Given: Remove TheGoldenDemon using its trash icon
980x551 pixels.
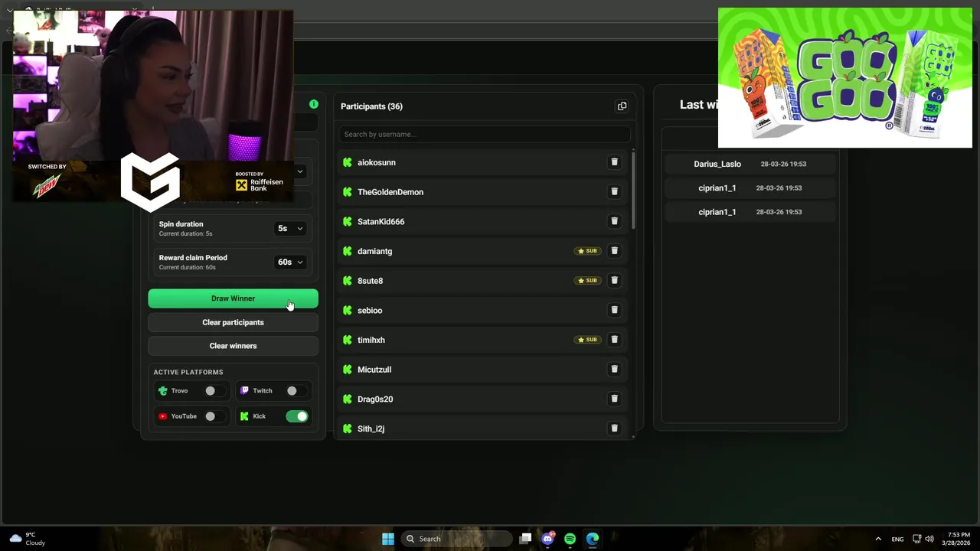Looking at the screenshot, I should [x=614, y=192].
